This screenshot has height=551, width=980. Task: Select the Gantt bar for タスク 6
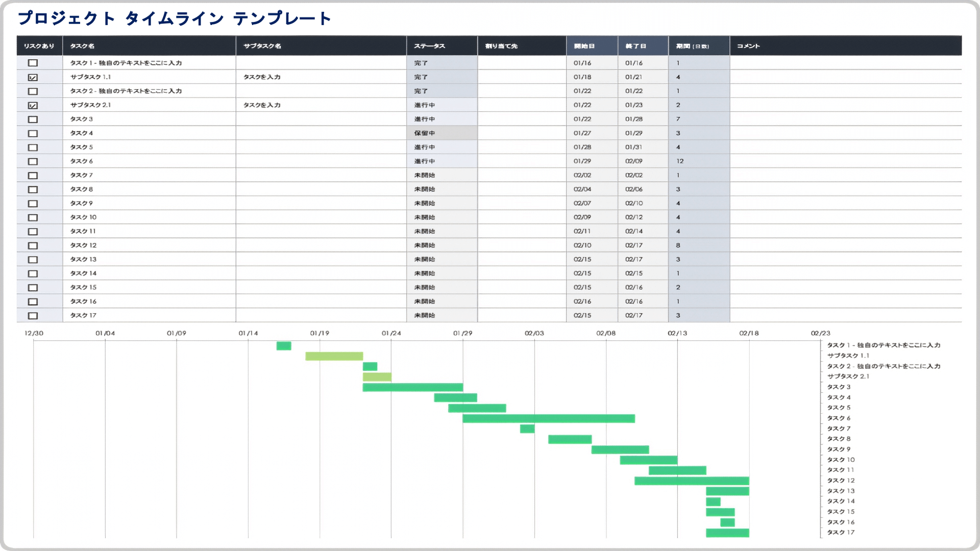point(549,418)
